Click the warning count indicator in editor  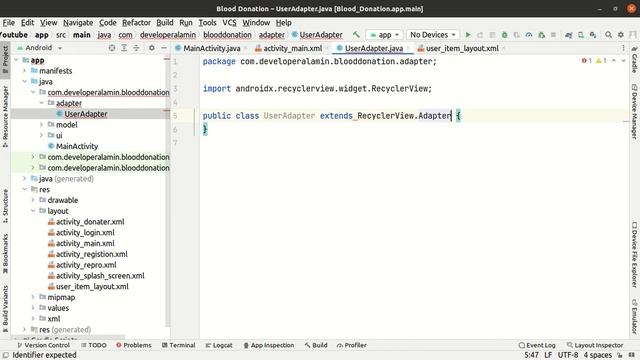pyautogui.click(x=601, y=60)
